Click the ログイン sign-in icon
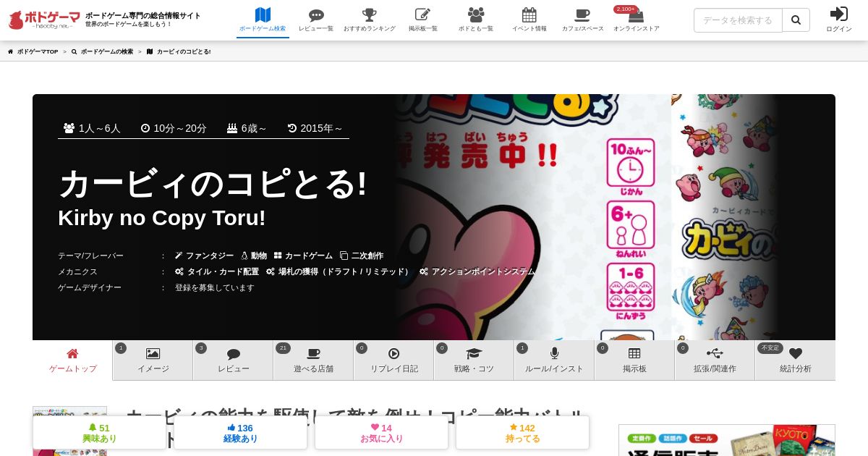Viewport: 868px width, 456px height. pos(839,14)
